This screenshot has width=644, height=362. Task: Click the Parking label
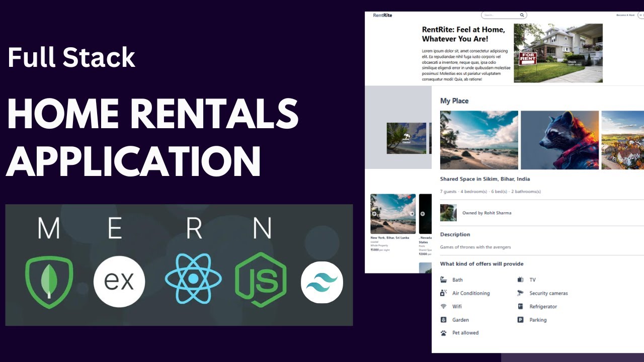click(538, 320)
